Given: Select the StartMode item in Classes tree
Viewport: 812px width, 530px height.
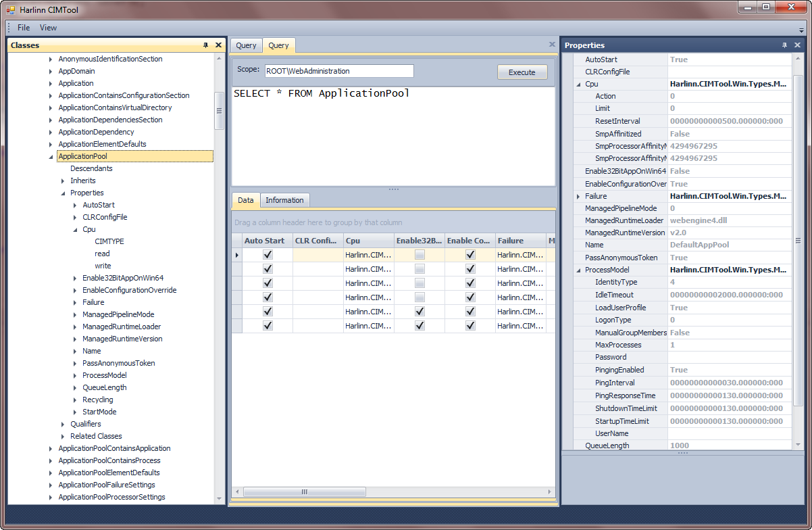Looking at the screenshot, I should pyautogui.click(x=99, y=412).
